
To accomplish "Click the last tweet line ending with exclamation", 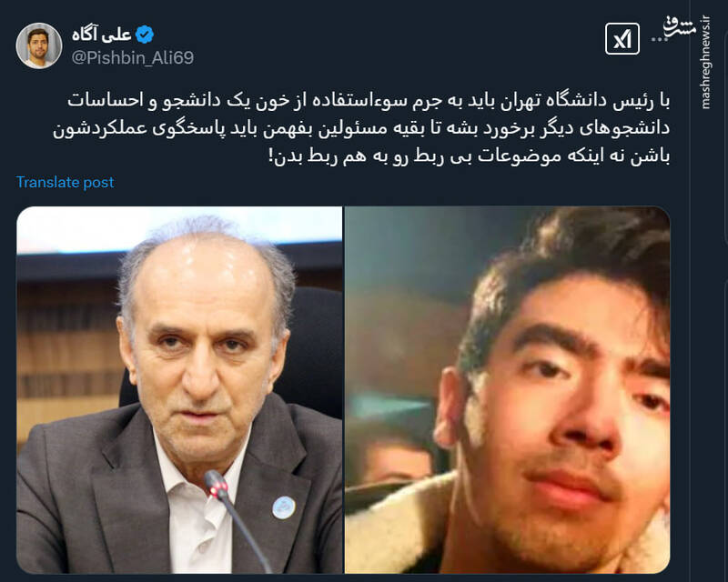I will pos(470,156).
